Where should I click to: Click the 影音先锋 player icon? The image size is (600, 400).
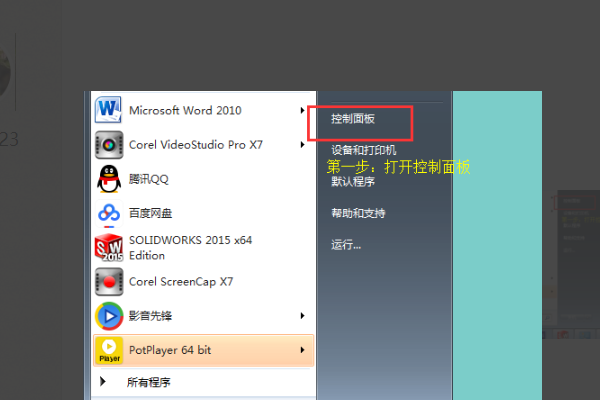(109, 316)
